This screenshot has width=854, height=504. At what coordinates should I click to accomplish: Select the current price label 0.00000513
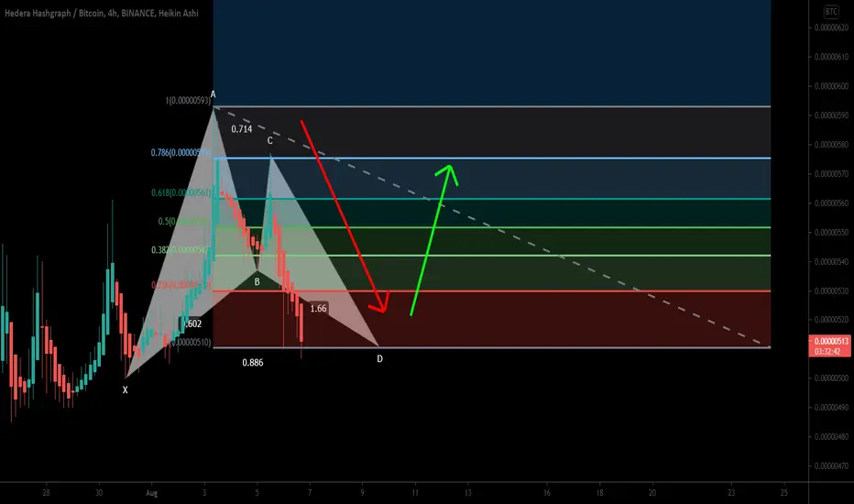coord(831,342)
